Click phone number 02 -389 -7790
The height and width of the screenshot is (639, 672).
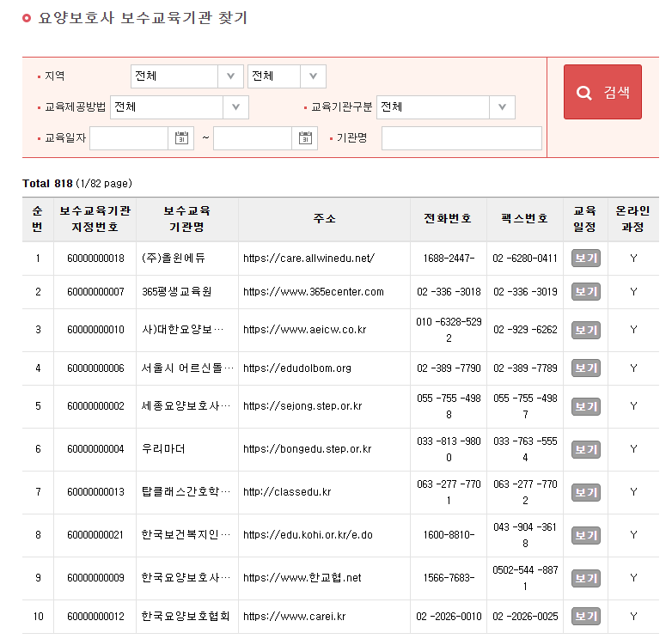(x=449, y=368)
